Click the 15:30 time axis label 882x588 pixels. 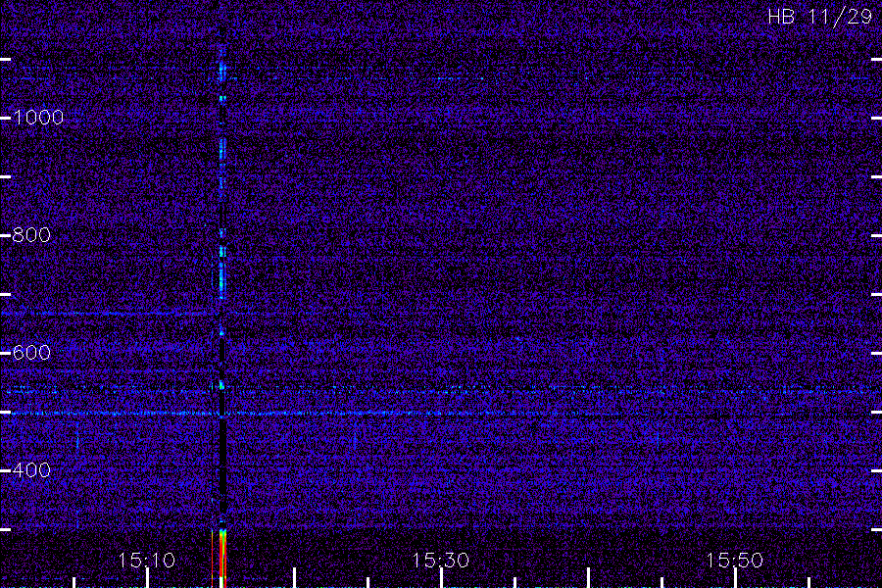(x=440, y=560)
